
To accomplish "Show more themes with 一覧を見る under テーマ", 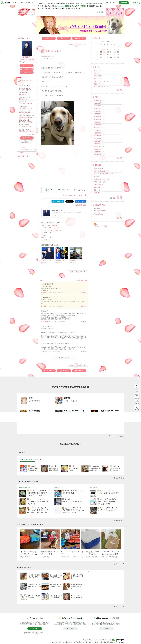I will [119, 90].
